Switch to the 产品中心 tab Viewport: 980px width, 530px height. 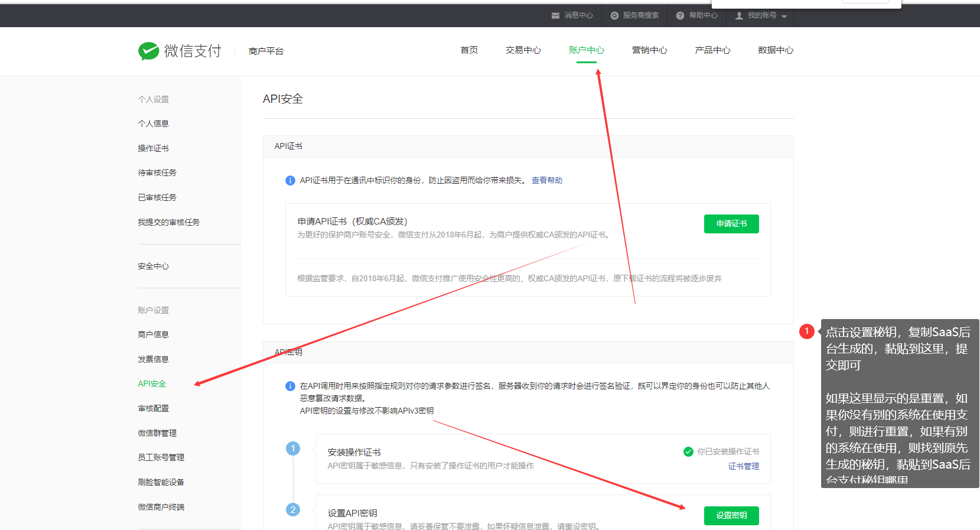coord(712,50)
